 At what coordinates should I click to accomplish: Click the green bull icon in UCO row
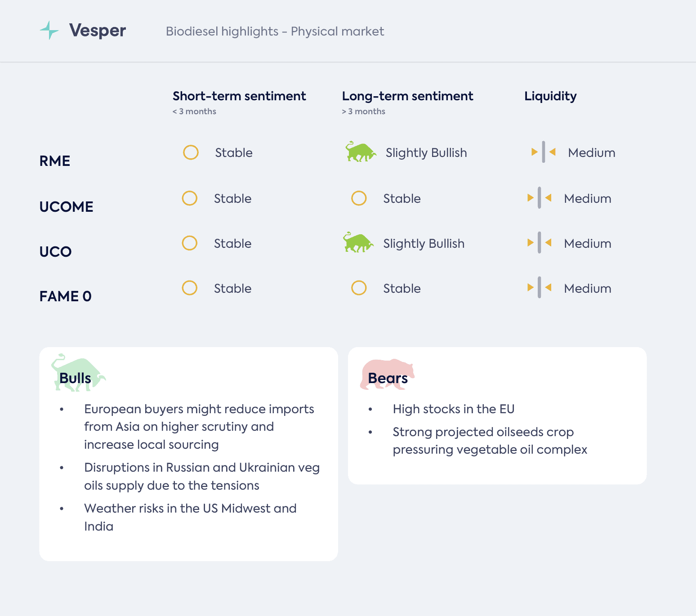coord(358,242)
